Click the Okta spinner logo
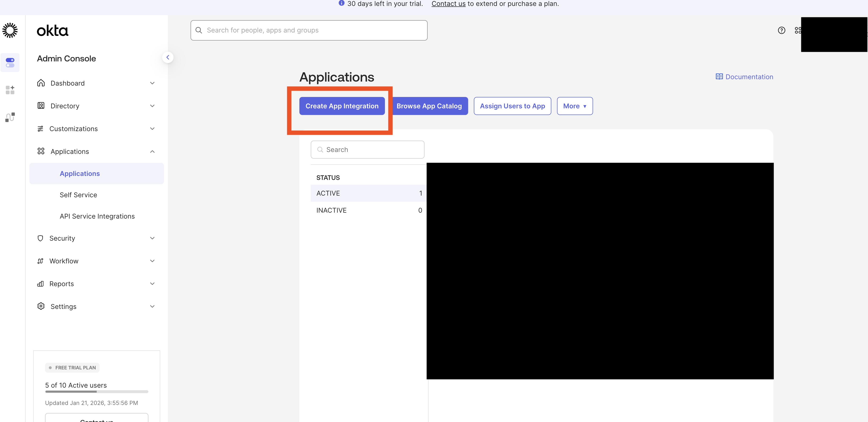868x422 pixels. (10, 30)
